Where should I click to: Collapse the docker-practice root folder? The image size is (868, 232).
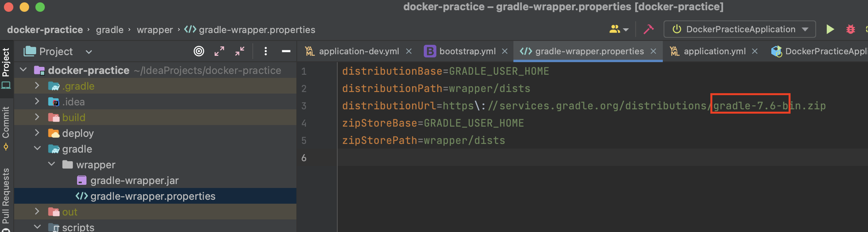click(23, 70)
